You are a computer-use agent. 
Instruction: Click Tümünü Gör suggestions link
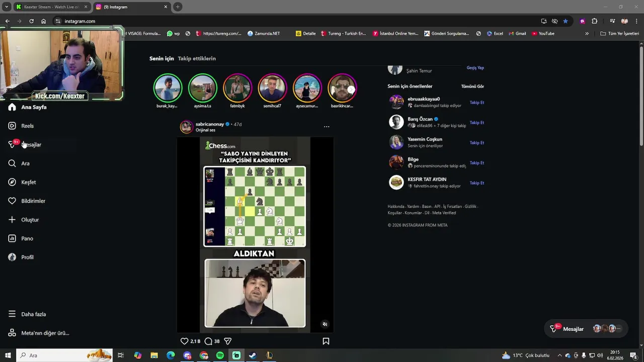pos(472,86)
